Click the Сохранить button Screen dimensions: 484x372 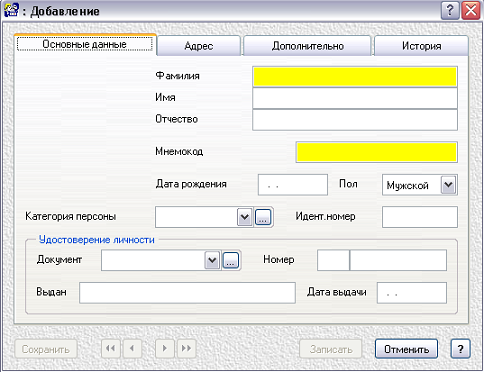click(x=46, y=349)
